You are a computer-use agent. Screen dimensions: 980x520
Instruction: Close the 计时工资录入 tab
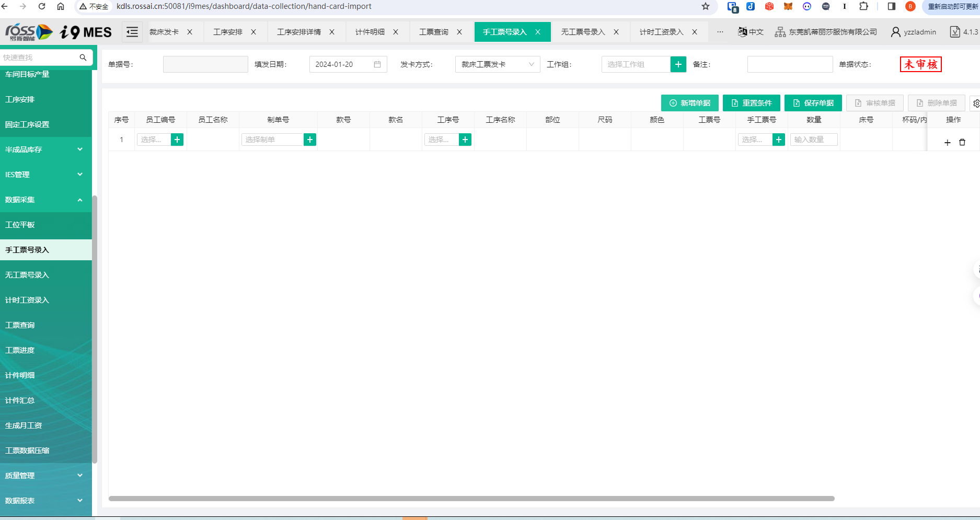[x=695, y=32]
